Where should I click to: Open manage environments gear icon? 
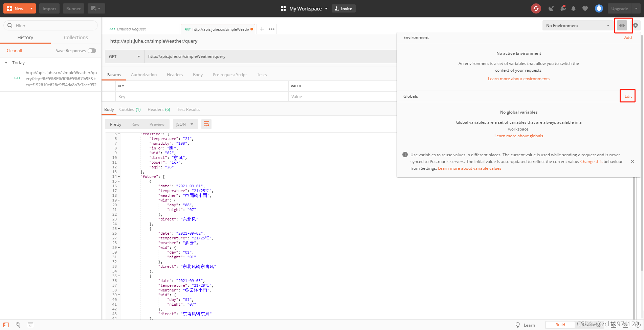(x=636, y=25)
